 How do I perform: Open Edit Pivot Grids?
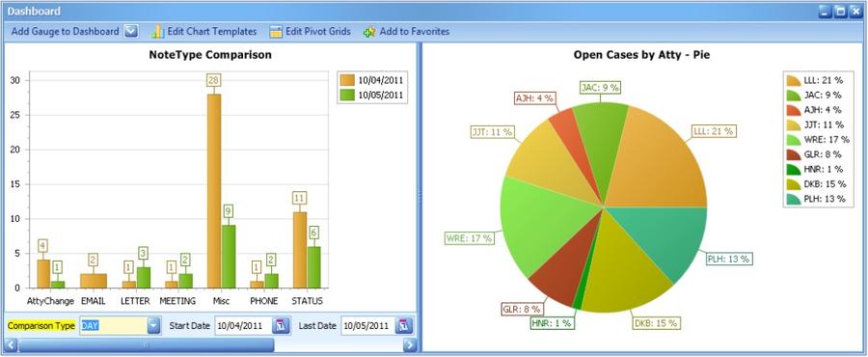coord(318,32)
